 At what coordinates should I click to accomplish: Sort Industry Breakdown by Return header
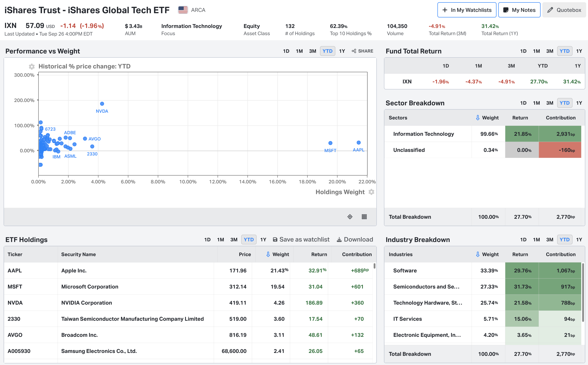coord(520,254)
